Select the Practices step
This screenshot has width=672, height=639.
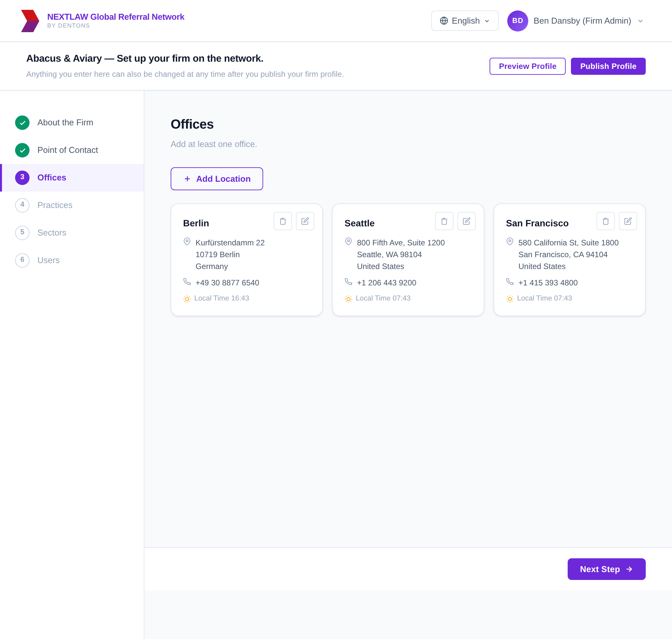tap(54, 205)
